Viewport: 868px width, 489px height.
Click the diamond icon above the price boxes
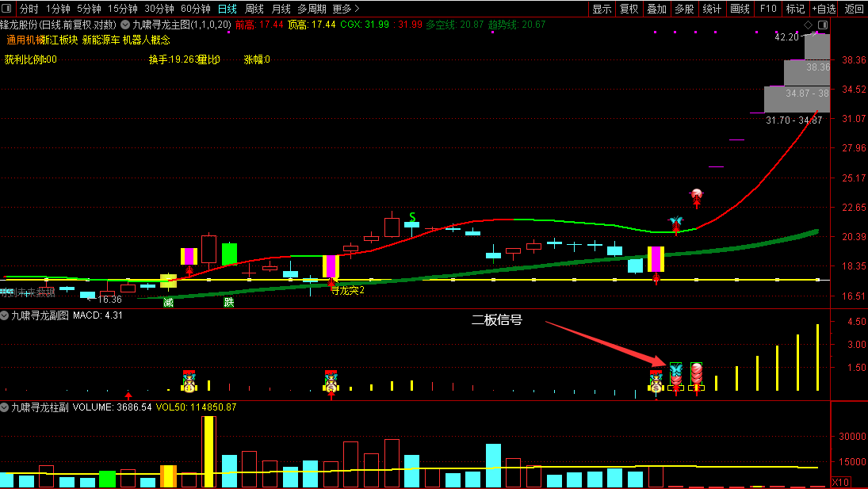point(809,25)
